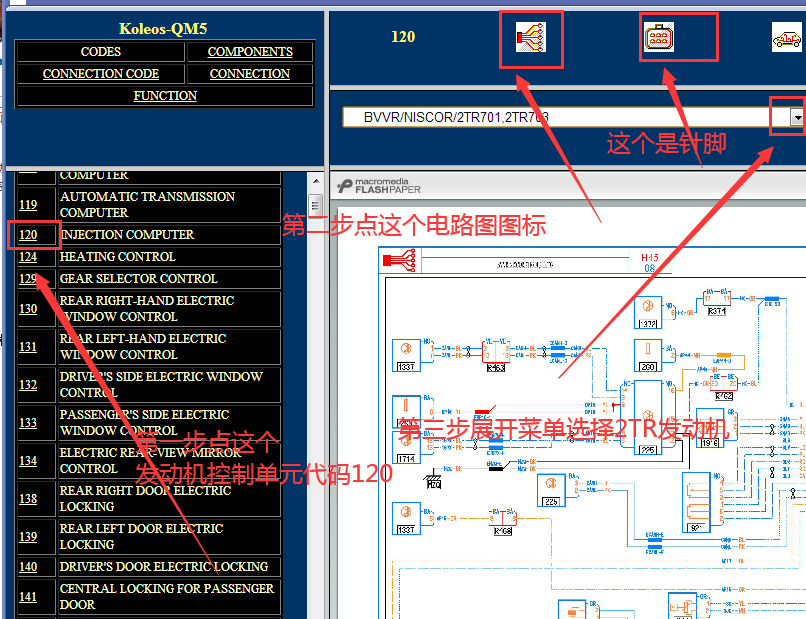
Task: Open the connector pinout icon
Action: pyautogui.click(x=659, y=38)
